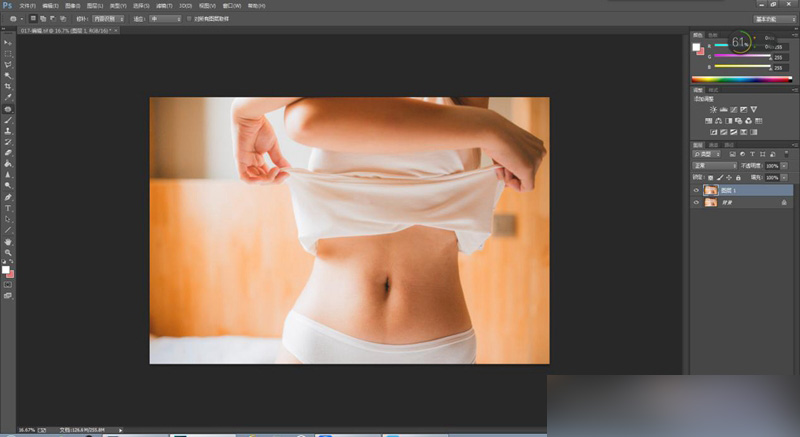The image size is (800, 437).
Task: Select the Pen tool
Action: click(8, 197)
